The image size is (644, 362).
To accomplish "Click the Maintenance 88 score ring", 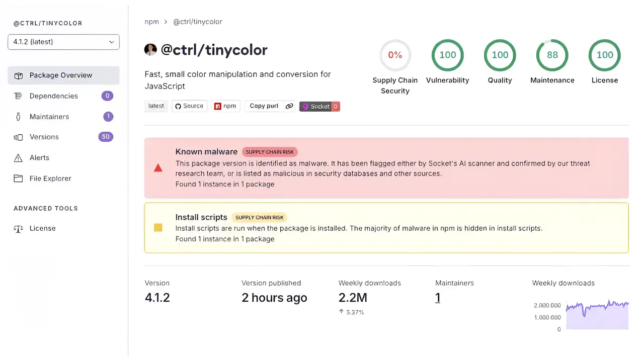I will (x=552, y=55).
